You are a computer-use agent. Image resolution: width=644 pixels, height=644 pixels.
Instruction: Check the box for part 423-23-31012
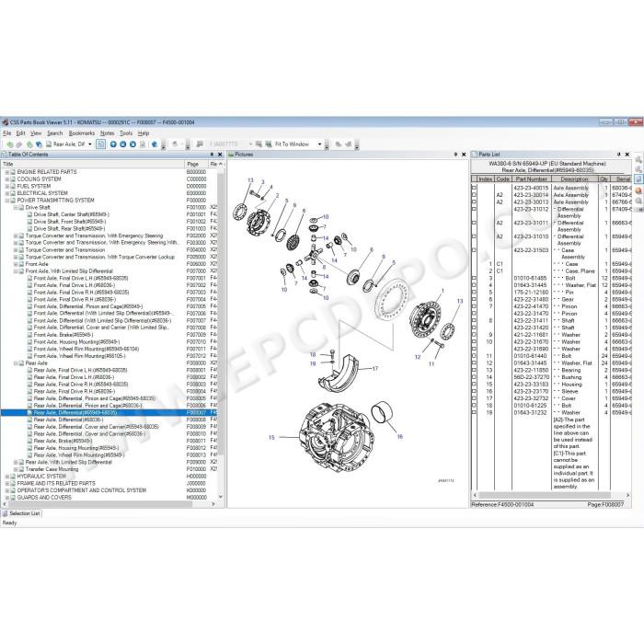[474, 209]
